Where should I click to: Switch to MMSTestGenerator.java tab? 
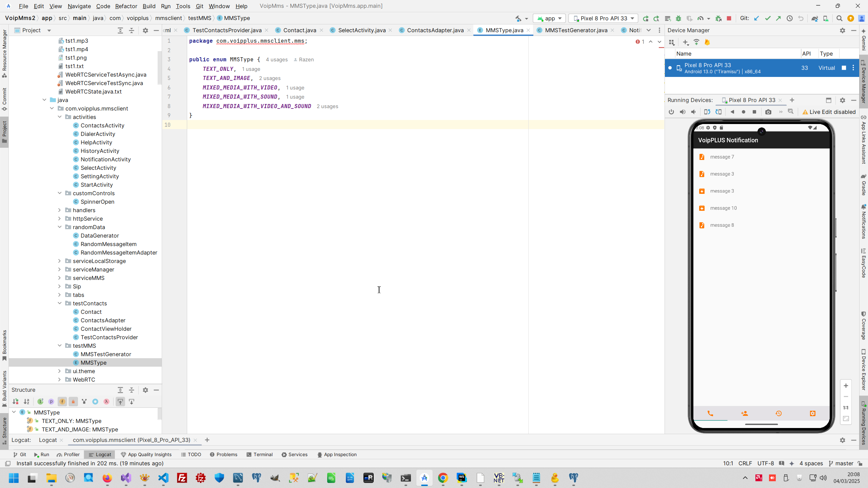click(576, 30)
